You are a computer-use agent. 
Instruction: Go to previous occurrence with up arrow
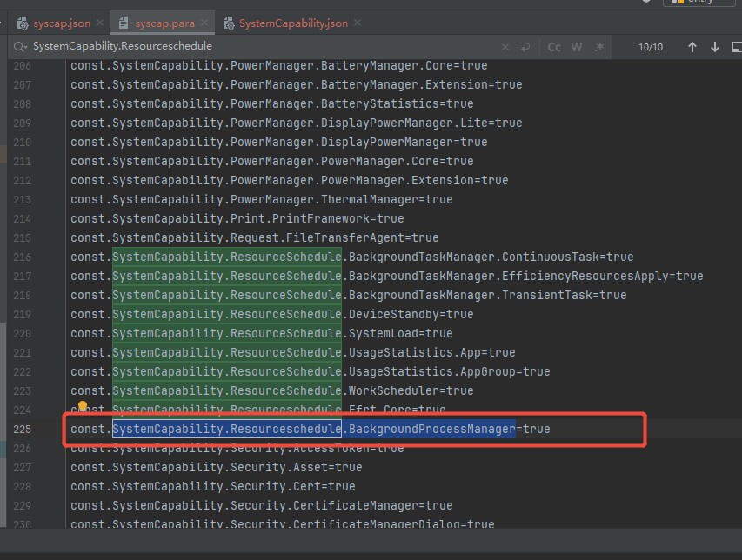coord(692,47)
